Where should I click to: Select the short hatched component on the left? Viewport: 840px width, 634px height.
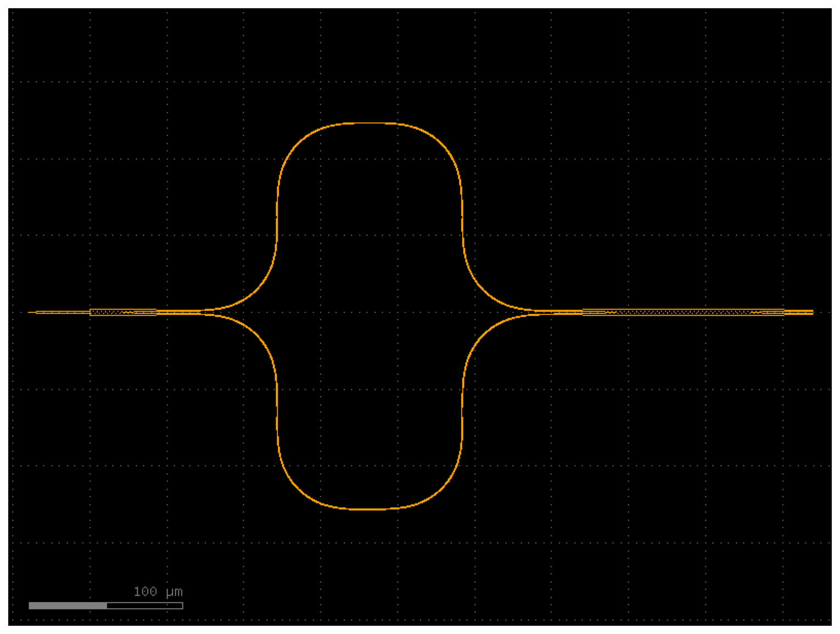123,312
